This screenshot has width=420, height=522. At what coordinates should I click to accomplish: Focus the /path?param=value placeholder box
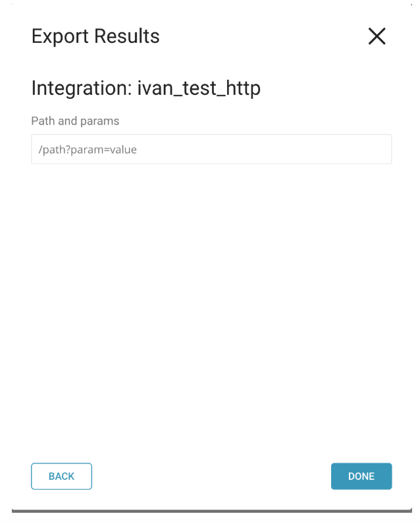(x=211, y=150)
